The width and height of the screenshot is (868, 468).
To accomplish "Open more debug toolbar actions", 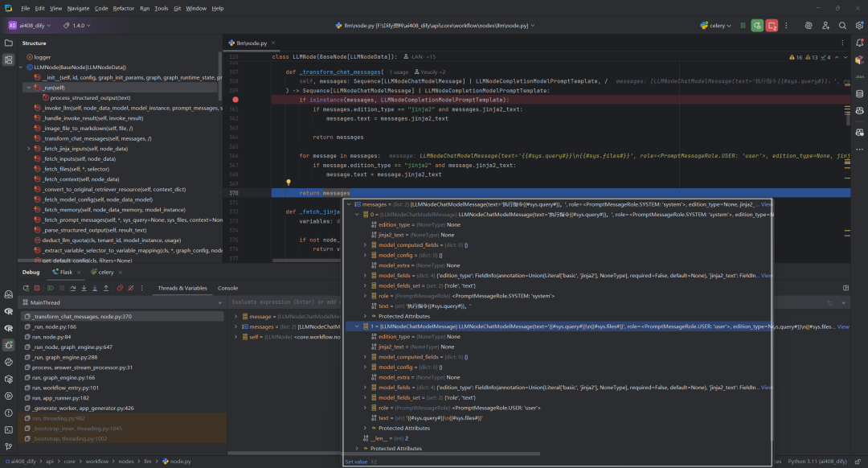I will coord(141,288).
